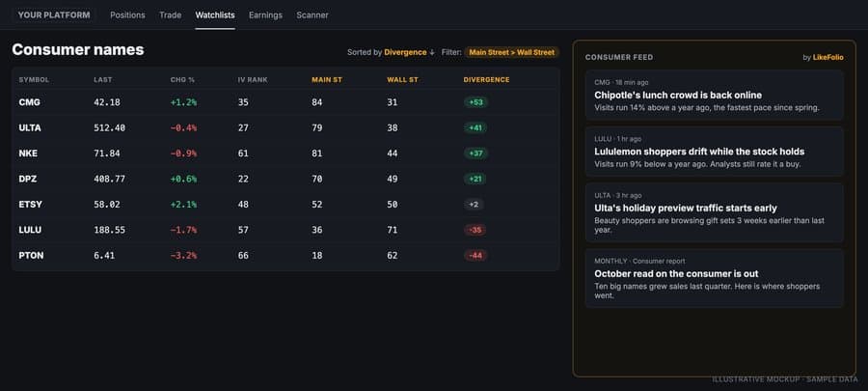This screenshot has height=391, width=868.
Task: Click the -3.2% change value
Action: 183,255
